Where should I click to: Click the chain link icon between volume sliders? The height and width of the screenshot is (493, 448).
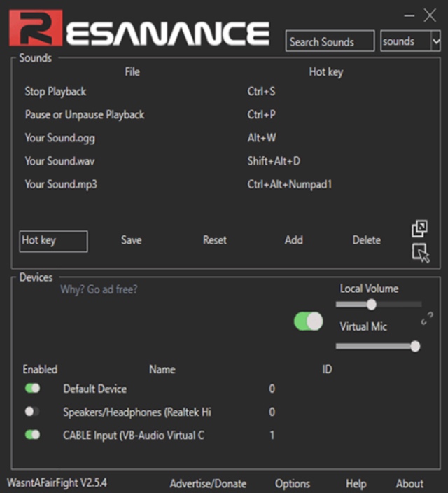click(427, 319)
